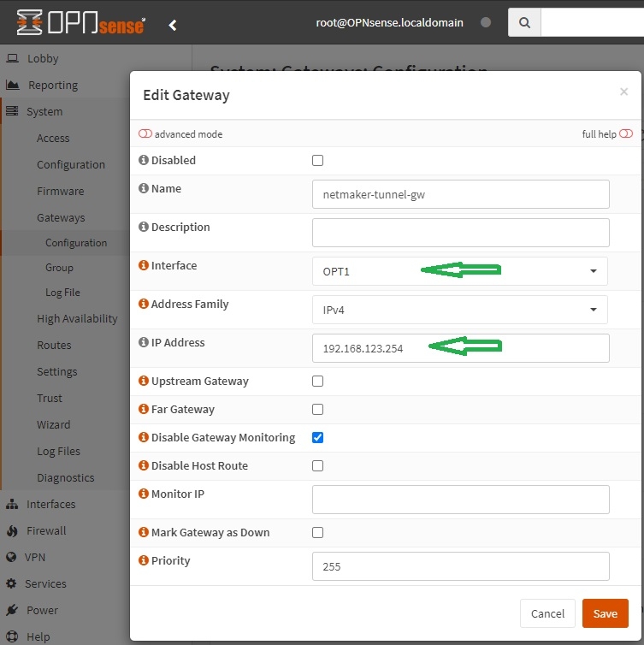Image resolution: width=644 pixels, height=645 pixels.
Task: Open the Address Family dropdown
Action: [x=460, y=310]
